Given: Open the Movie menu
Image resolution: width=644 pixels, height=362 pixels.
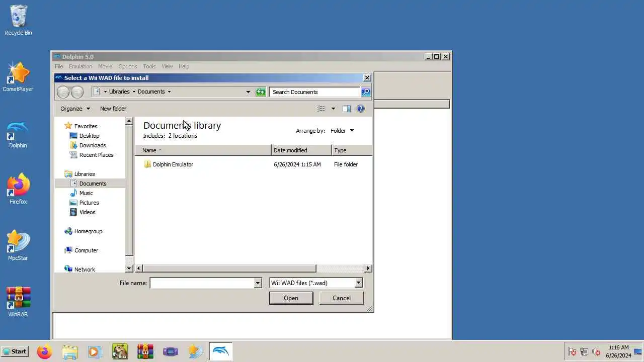Looking at the screenshot, I should pos(105,66).
